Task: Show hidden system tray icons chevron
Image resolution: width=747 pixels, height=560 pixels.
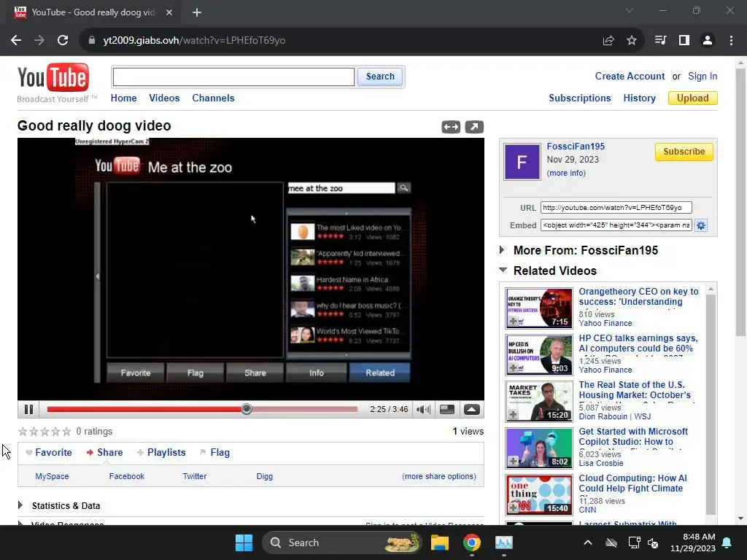Action: coord(588,542)
